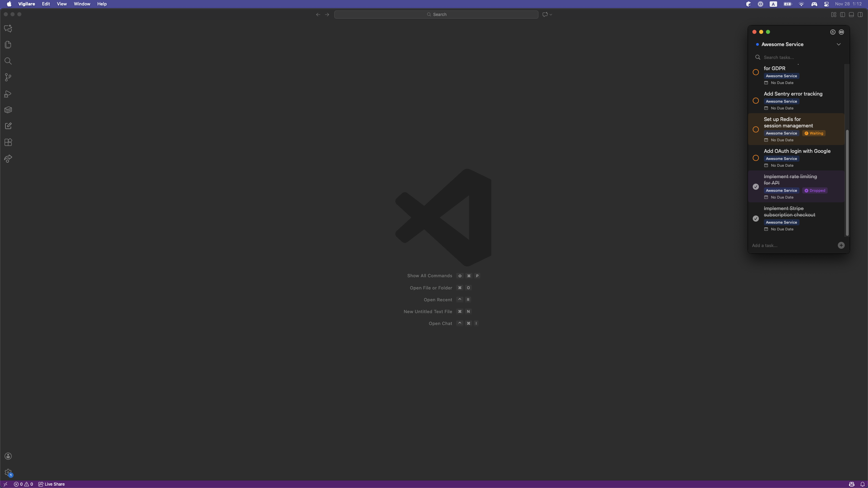The image size is (868, 488).
Task: Check off Add OAuth login with Google
Action: (x=756, y=158)
